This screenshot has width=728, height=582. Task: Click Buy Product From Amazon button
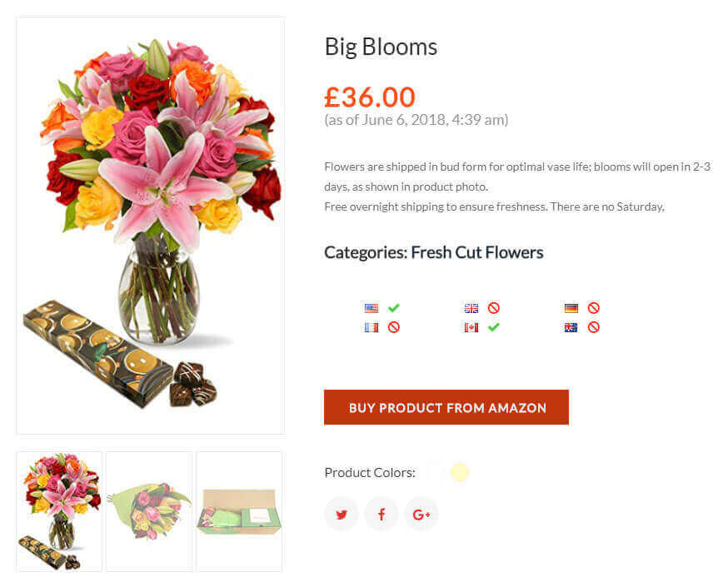(446, 407)
